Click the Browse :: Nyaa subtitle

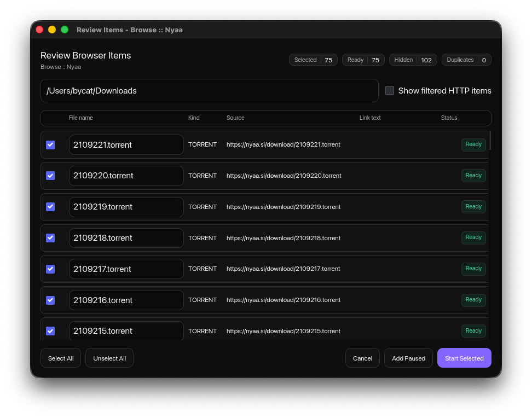tap(61, 67)
